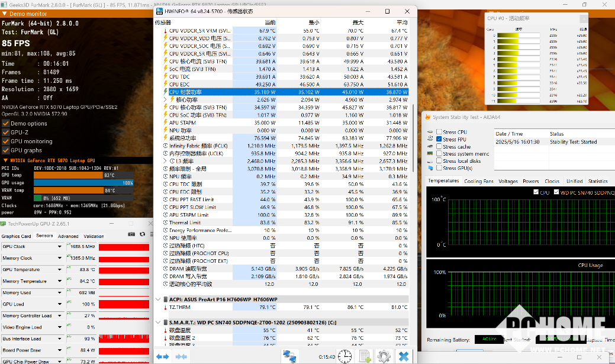Open the HWiNFO network remote monitoring icon
615x364 pixels.
[290, 356]
